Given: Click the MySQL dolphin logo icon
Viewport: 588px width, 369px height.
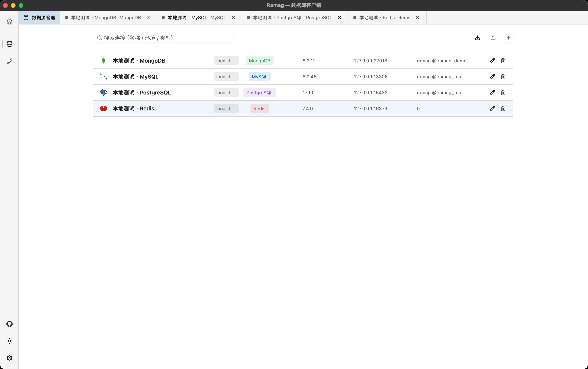Looking at the screenshot, I should [103, 77].
